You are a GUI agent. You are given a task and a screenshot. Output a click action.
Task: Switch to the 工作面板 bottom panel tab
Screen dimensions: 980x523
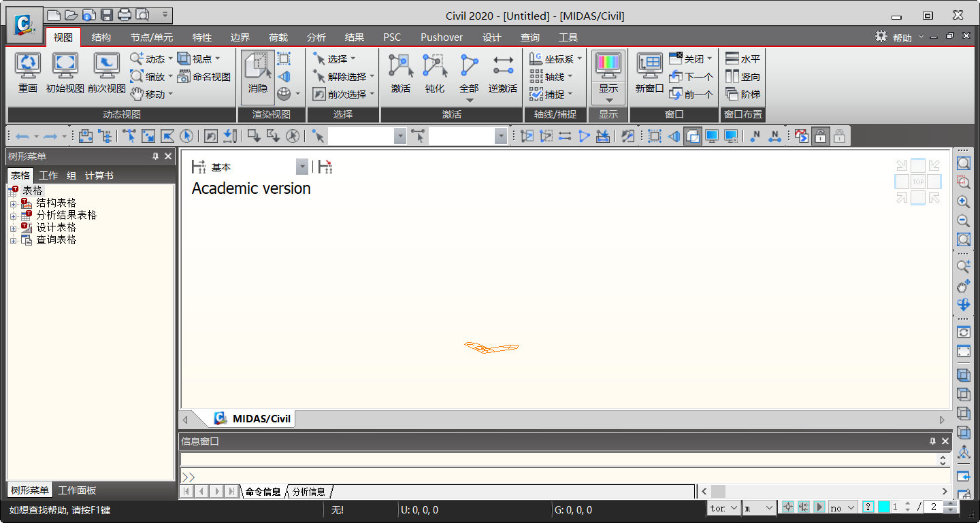pyautogui.click(x=77, y=490)
